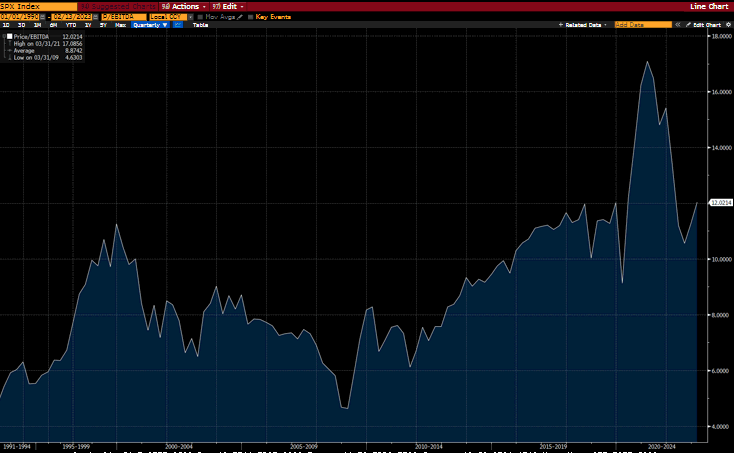Select the line chart type icon
This screenshot has height=453, width=734.
click(x=177, y=25)
